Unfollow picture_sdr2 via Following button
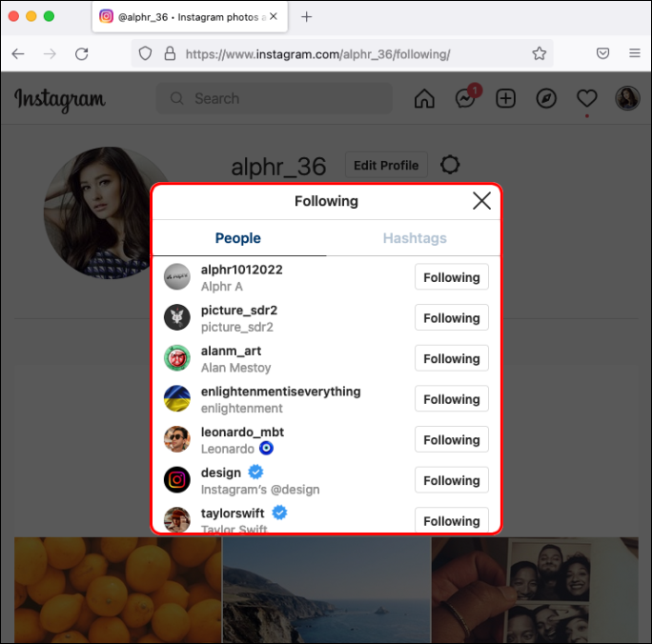The width and height of the screenshot is (652, 644). 451,318
